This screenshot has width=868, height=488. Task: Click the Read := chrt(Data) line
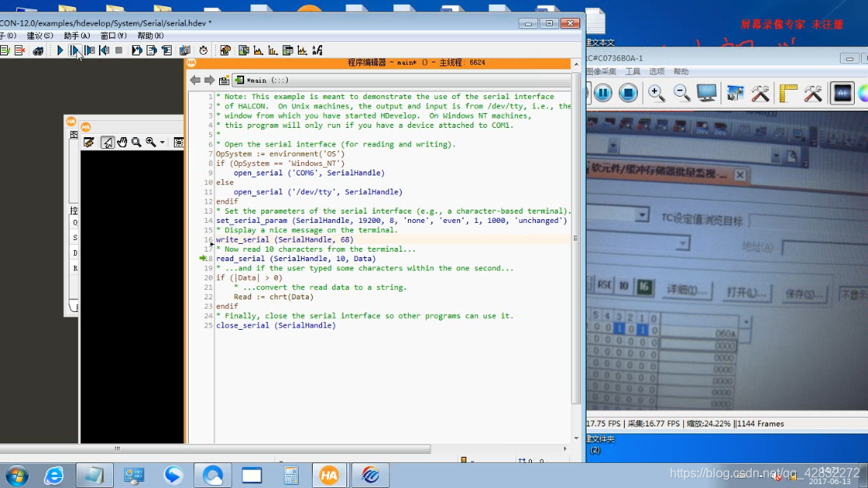(x=274, y=296)
